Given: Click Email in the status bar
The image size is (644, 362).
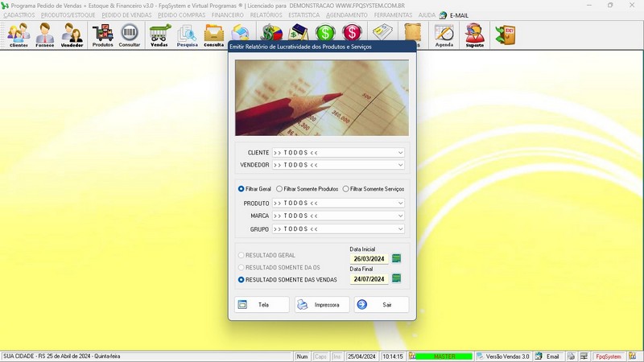Looking at the screenshot, I should pos(552,356).
